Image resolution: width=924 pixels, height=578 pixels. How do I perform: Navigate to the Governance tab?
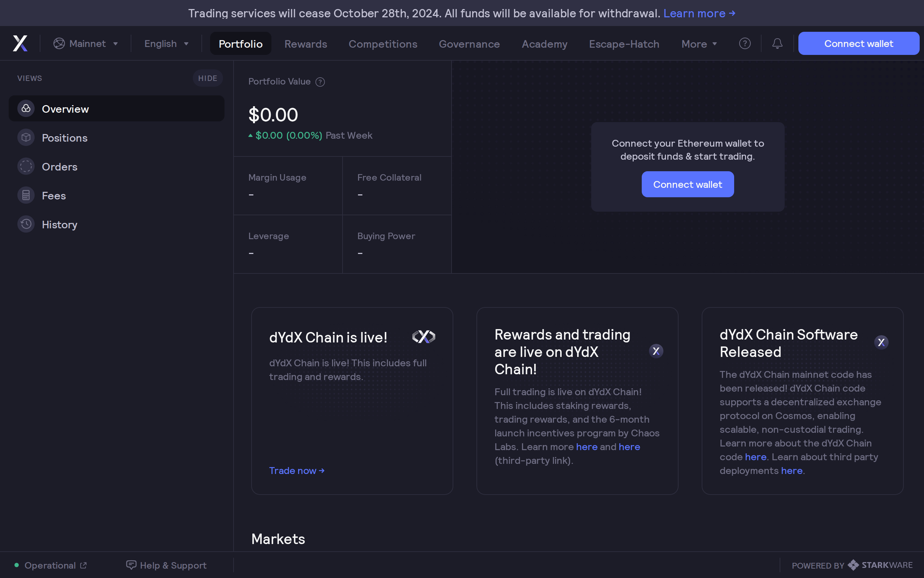[469, 44]
